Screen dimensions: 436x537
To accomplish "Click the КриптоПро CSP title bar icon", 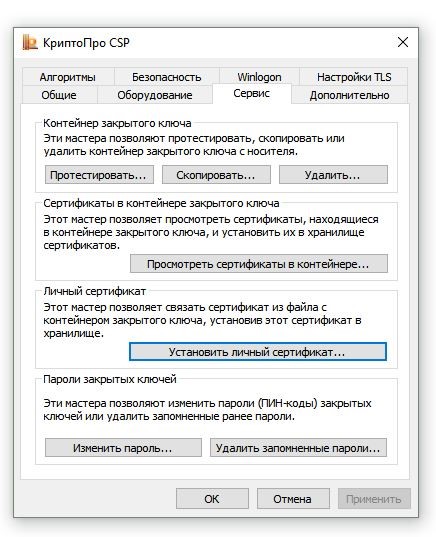I will (30, 42).
